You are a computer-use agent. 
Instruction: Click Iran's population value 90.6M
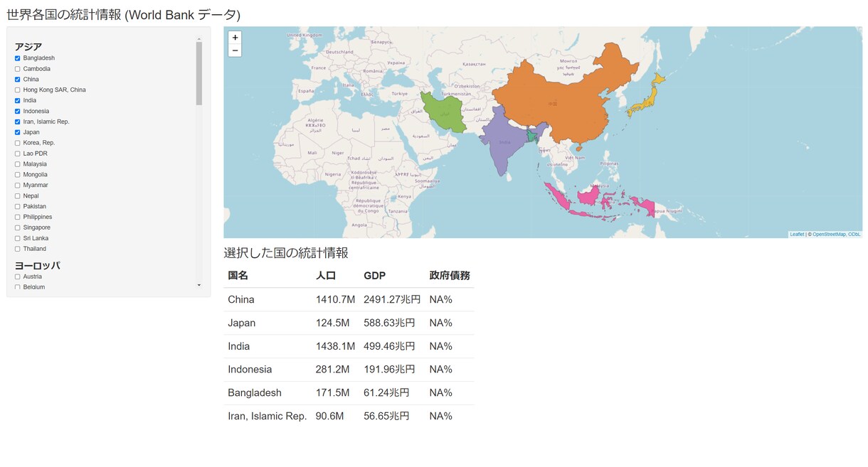pos(330,417)
